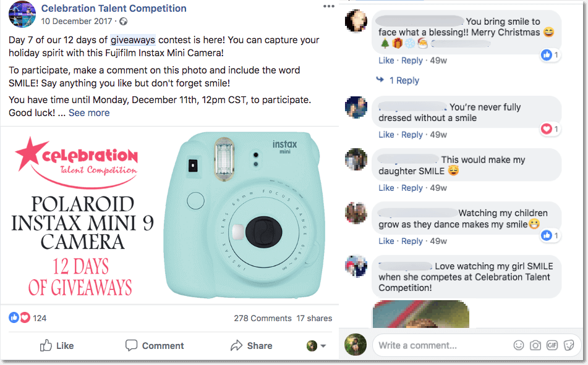Click the Comment speech bubble icon
This screenshot has height=365, width=588.
tap(131, 346)
